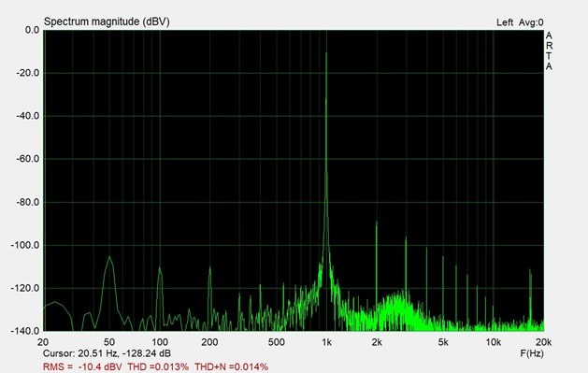Click the '-40.0' y-axis label

pyautogui.click(x=28, y=116)
